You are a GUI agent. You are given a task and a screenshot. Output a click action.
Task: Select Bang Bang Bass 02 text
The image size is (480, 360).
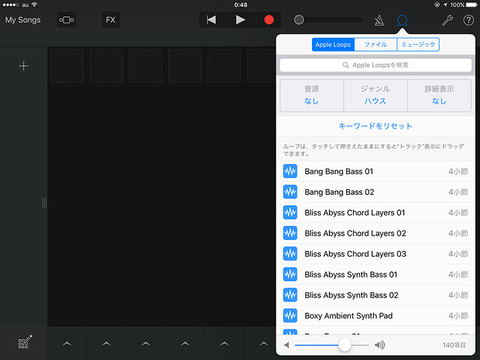click(x=339, y=192)
